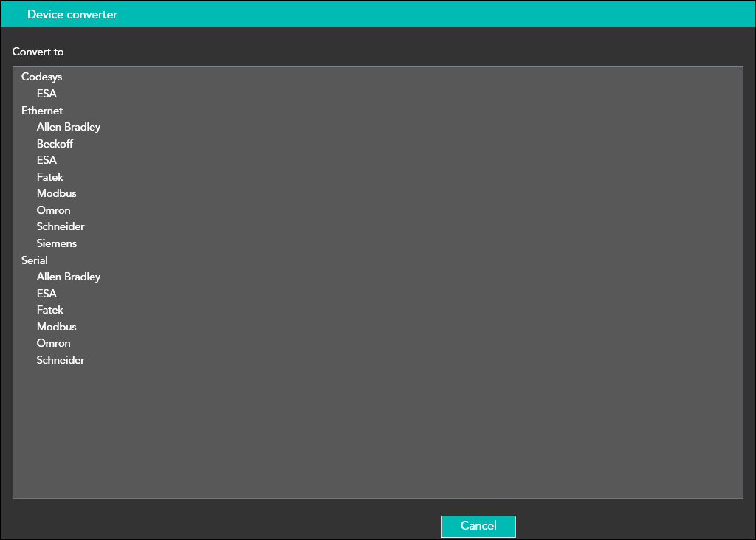The width and height of the screenshot is (756, 540).
Task: Choose ESA under Ethernet
Action: (47, 160)
